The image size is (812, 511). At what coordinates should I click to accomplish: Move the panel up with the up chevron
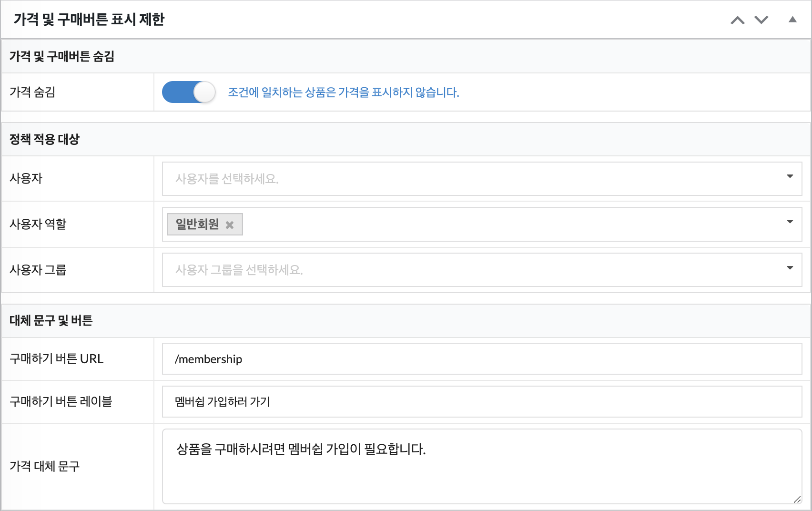pyautogui.click(x=737, y=20)
